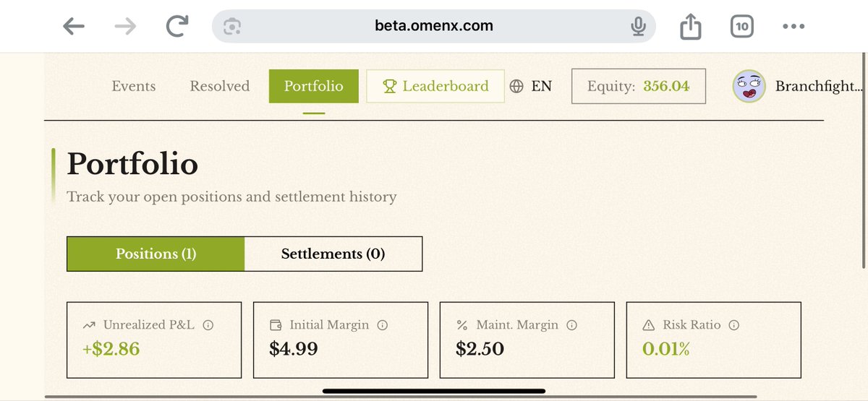Tap the microphone icon in address bar
868x401 pixels.
coord(637,27)
